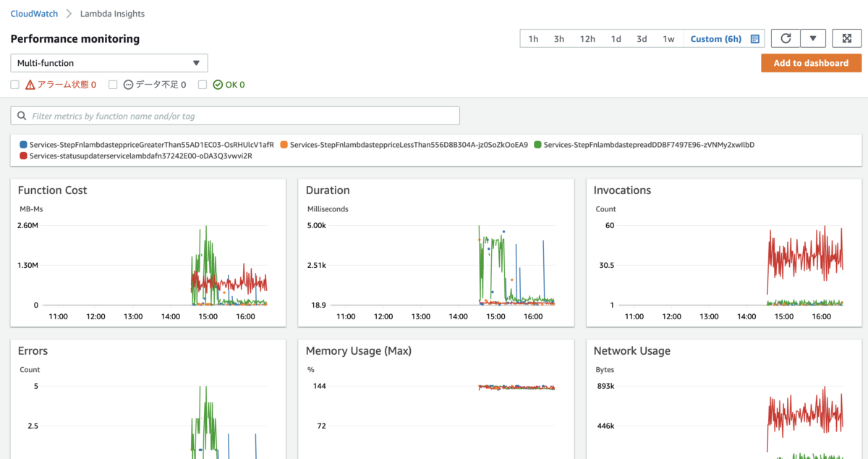This screenshot has height=459, width=868.
Task: Click the breadcrumb chevron after CloudWatch
Action: point(69,14)
